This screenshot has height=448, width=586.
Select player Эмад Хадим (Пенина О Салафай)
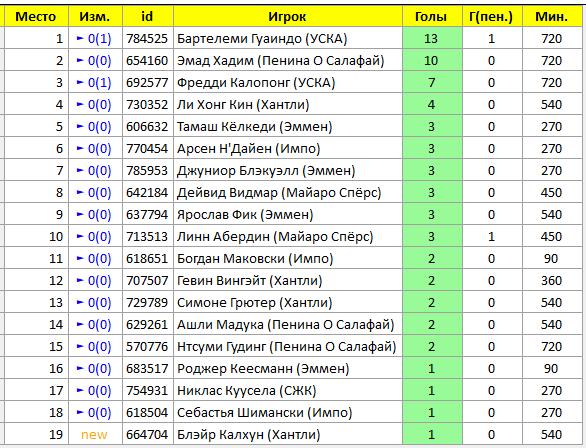point(281,61)
